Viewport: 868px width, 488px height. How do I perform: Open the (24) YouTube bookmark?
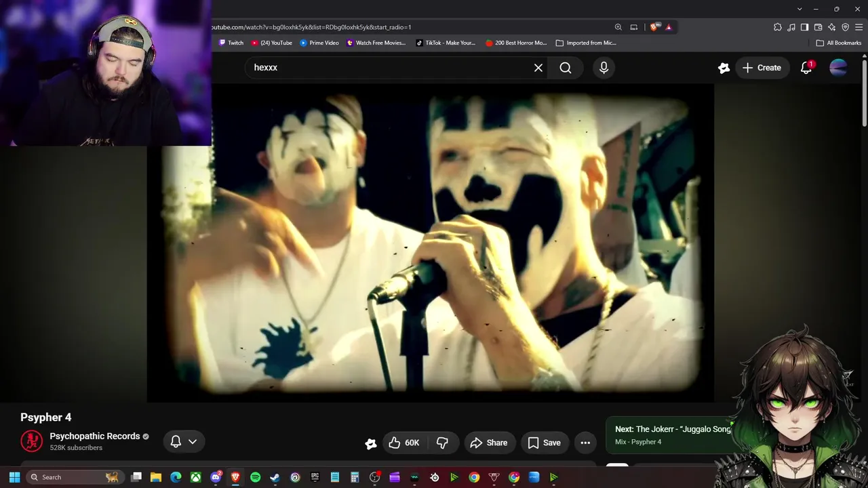(x=271, y=43)
